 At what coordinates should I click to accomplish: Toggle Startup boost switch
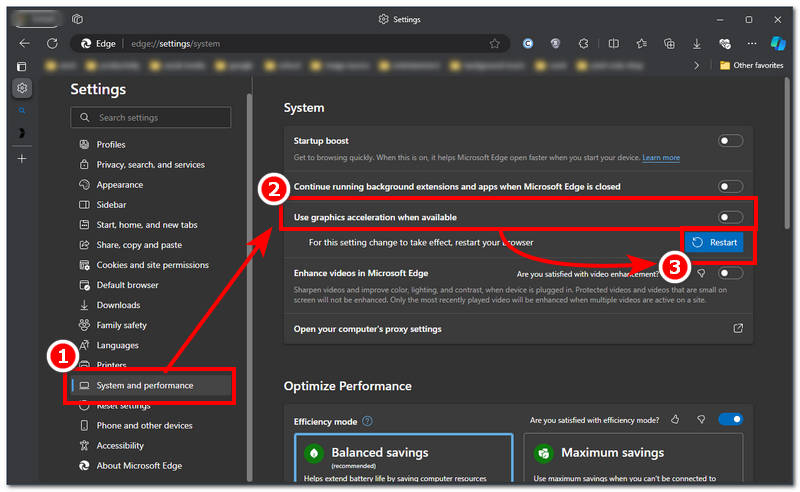pos(730,141)
